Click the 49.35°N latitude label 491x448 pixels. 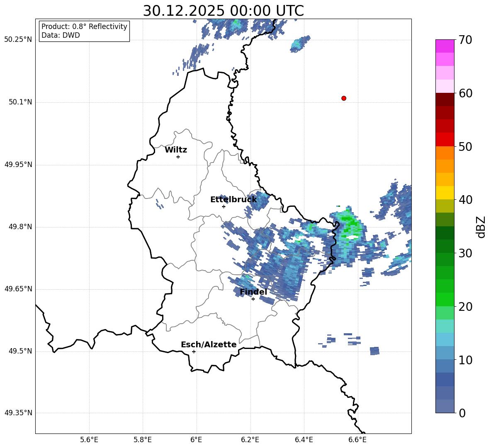pyautogui.click(x=18, y=413)
